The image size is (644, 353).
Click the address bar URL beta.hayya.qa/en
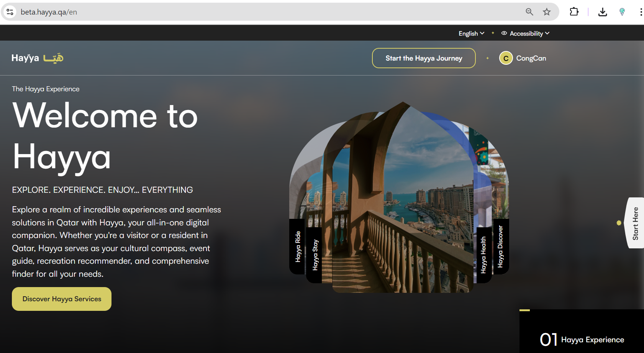(49, 12)
